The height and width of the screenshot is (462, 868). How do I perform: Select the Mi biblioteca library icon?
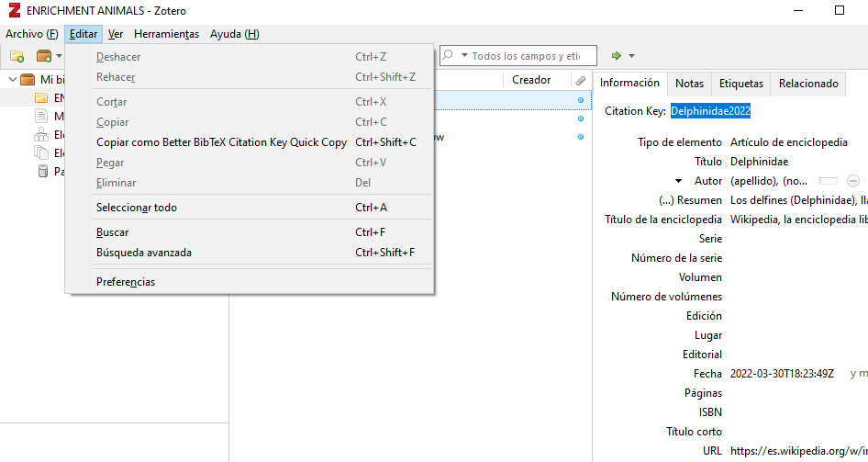28,79
